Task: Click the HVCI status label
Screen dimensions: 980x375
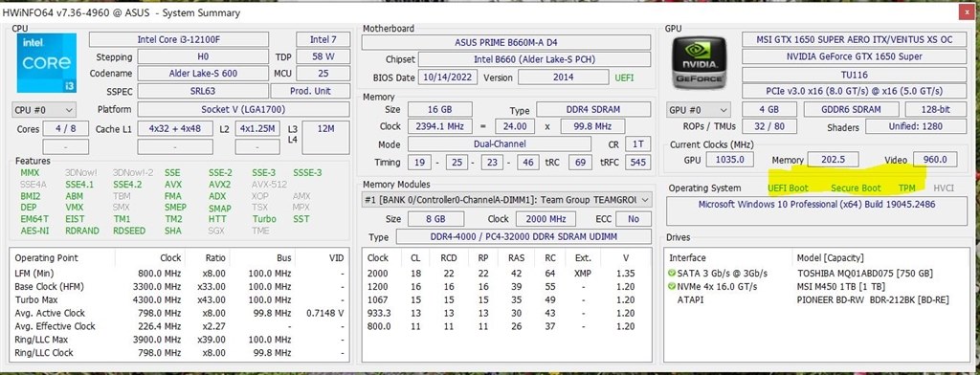Action: pos(944,188)
